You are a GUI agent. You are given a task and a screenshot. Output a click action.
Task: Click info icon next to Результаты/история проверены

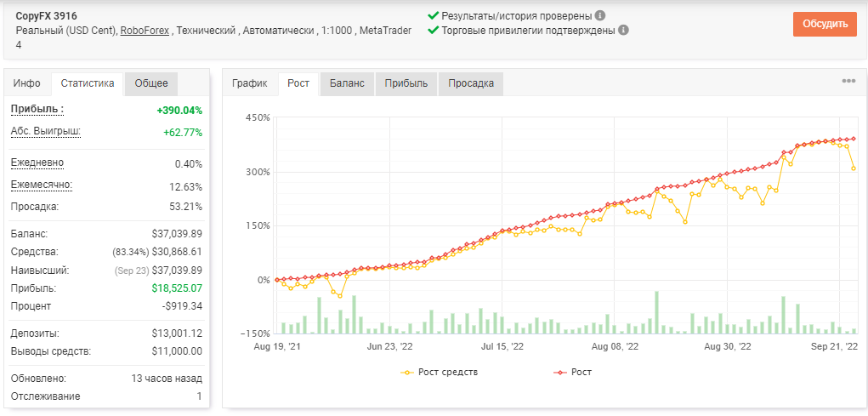pyautogui.click(x=600, y=15)
